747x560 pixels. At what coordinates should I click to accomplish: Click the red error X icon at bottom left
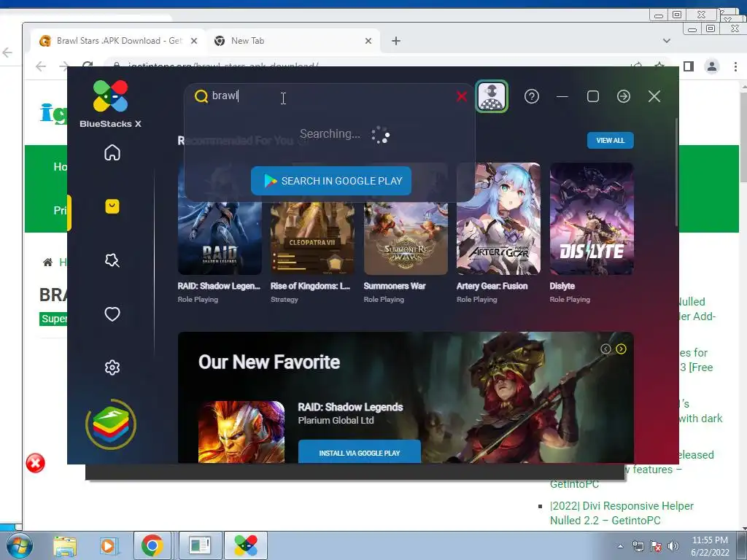[x=35, y=463]
